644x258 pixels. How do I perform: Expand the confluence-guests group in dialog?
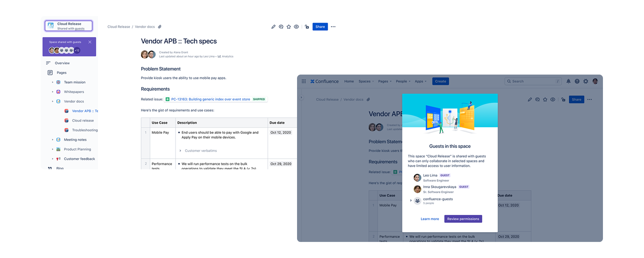click(x=411, y=200)
